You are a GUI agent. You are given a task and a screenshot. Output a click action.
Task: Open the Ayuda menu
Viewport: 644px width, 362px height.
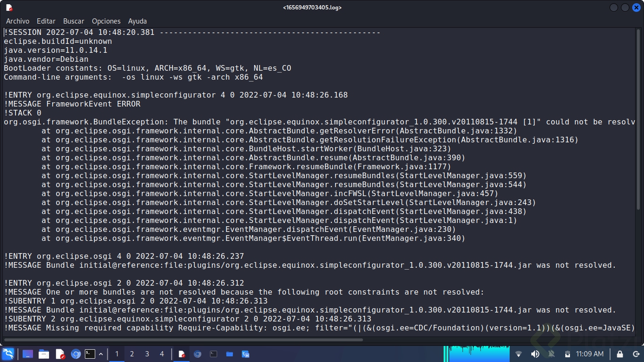[137, 21]
